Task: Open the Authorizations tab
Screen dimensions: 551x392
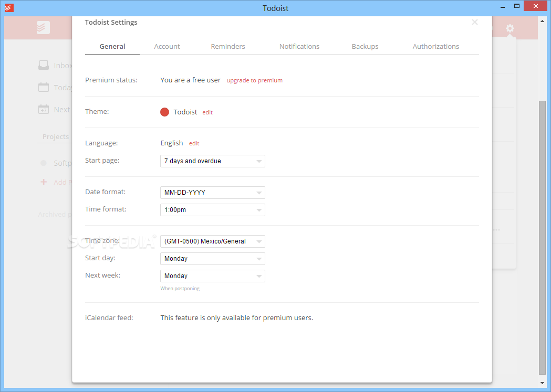Action: pos(436,46)
